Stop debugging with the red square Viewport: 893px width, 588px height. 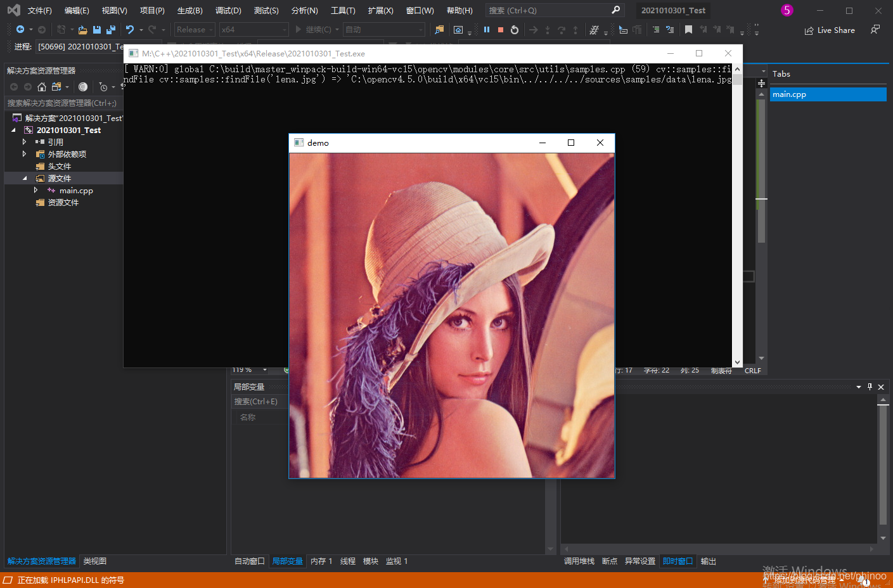coord(501,30)
